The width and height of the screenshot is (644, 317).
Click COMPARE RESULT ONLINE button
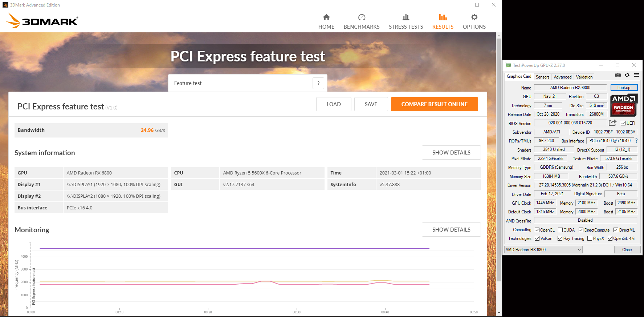tap(434, 104)
